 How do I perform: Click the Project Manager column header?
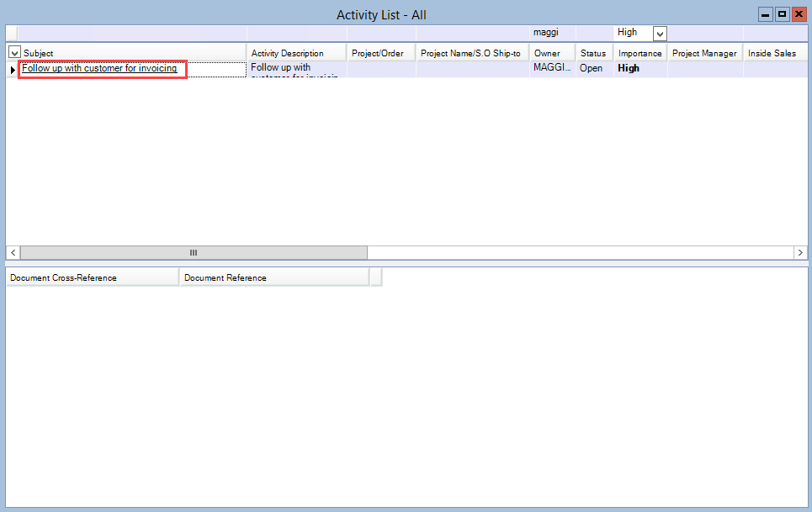tap(704, 53)
